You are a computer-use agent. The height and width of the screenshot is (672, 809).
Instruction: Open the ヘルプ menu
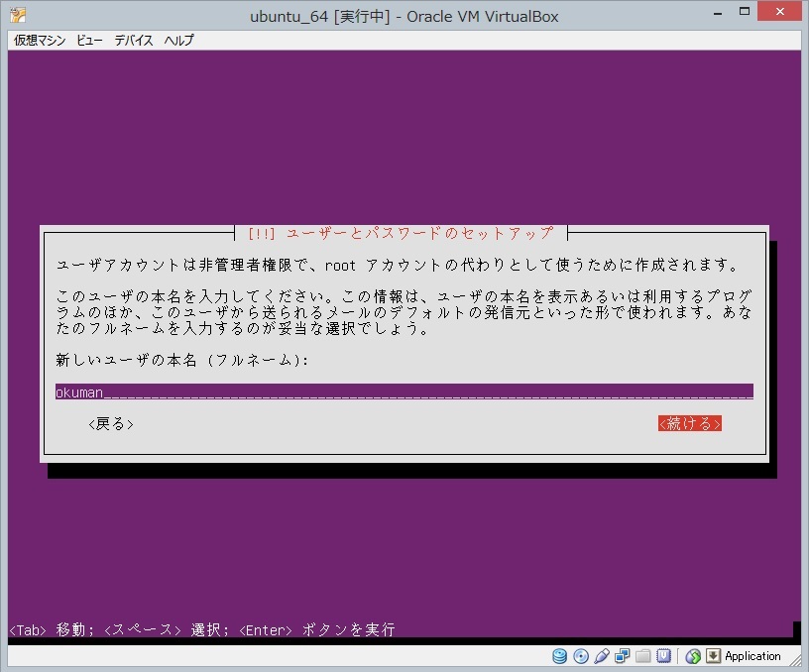click(179, 41)
